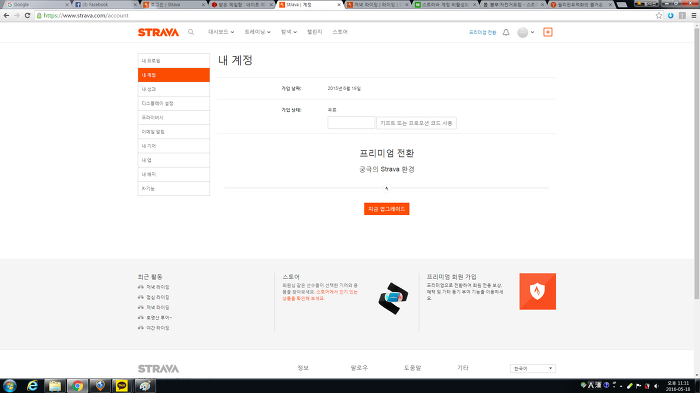
Task: Expand the avatar dropdown chevron
Action: [532, 32]
